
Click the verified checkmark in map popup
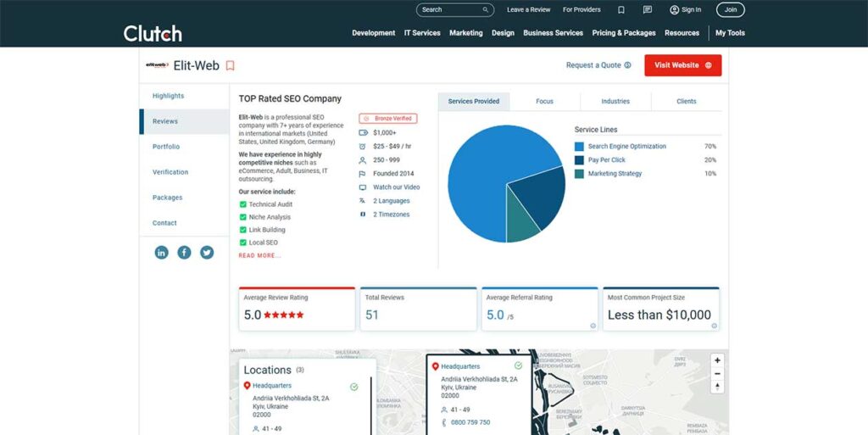(x=518, y=365)
